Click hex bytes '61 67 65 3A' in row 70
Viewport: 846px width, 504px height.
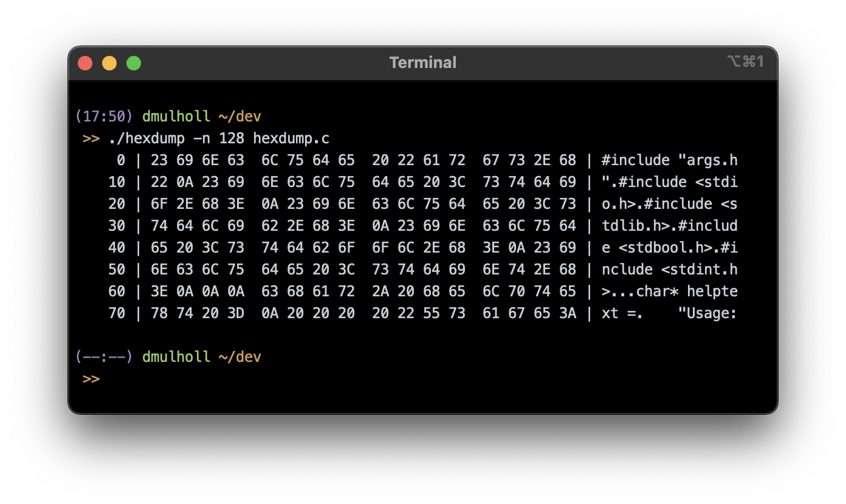(529, 313)
